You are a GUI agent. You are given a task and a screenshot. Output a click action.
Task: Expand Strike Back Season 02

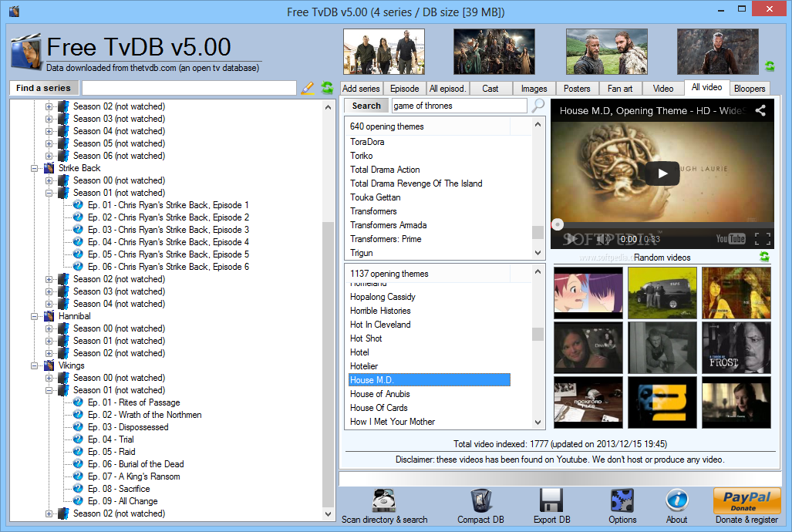49,279
